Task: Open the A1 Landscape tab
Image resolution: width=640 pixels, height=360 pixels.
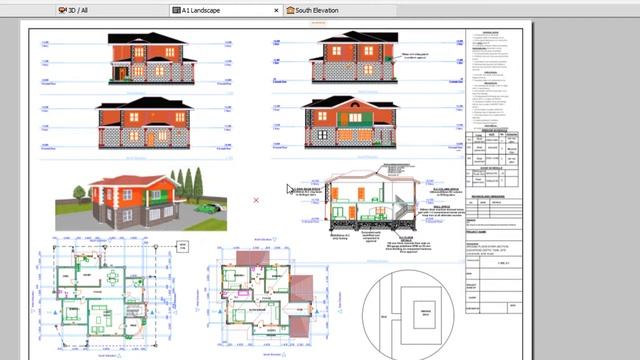Action: (x=226, y=11)
